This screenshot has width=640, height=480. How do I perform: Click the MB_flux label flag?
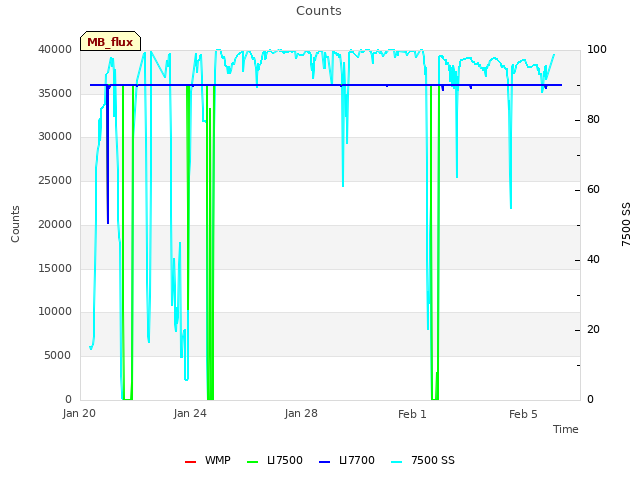tap(110, 41)
